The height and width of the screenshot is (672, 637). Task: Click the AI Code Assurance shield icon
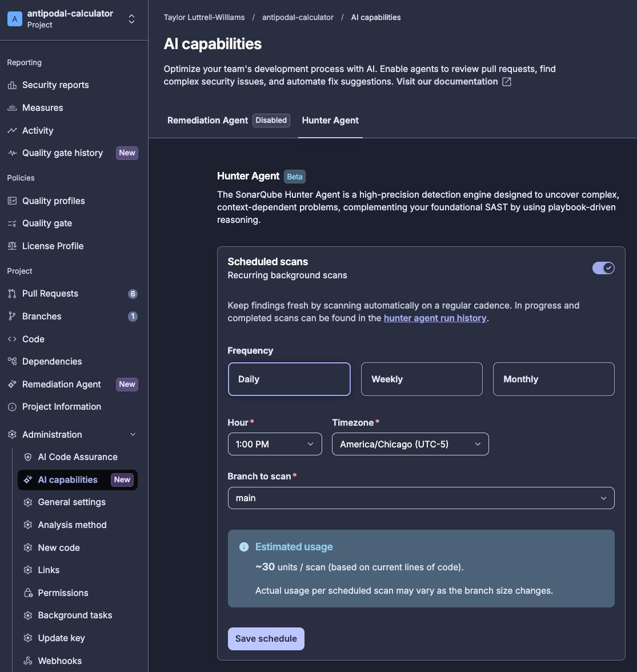(x=28, y=457)
